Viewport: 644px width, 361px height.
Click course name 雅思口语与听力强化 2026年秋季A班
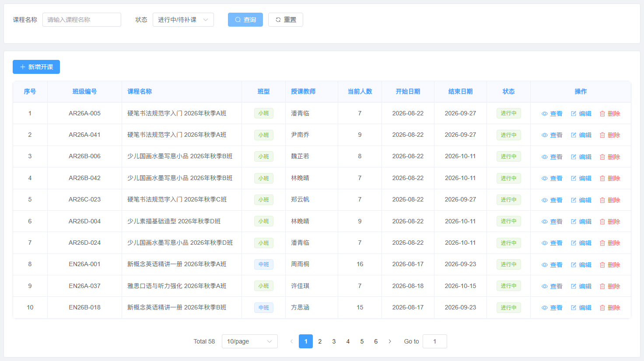coord(177,286)
